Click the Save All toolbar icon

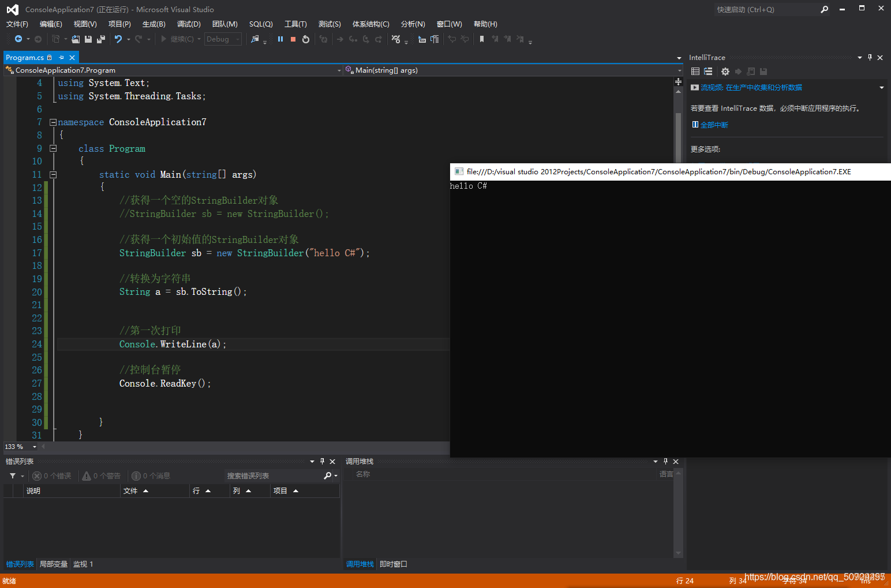101,39
